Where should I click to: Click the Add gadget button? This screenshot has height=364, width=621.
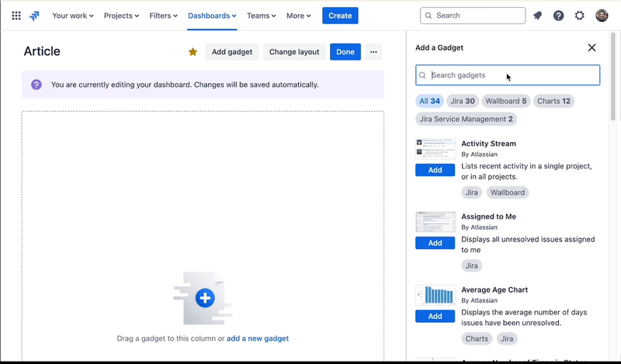[232, 52]
